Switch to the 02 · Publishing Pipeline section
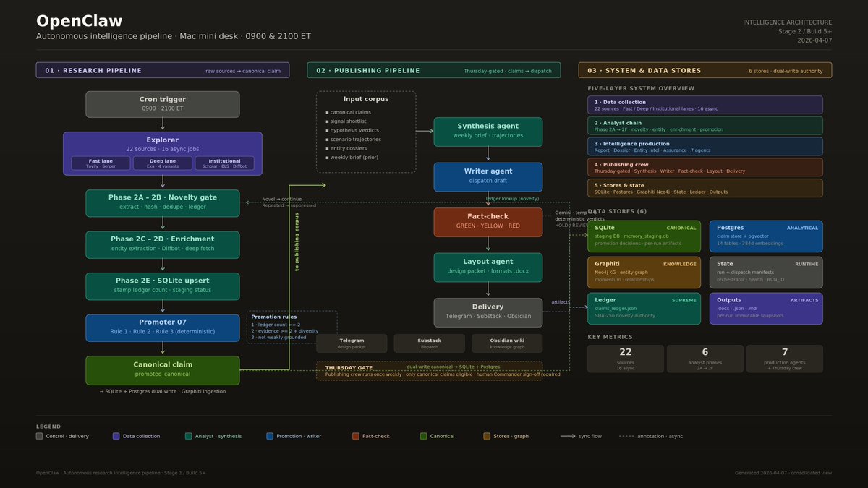This screenshot has width=868, height=488. [367, 70]
